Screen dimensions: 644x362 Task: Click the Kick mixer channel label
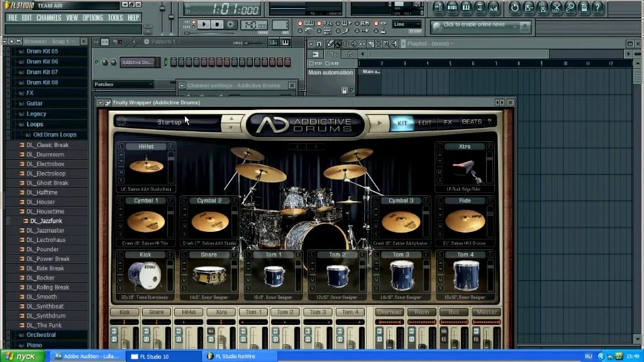click(125, 312)
